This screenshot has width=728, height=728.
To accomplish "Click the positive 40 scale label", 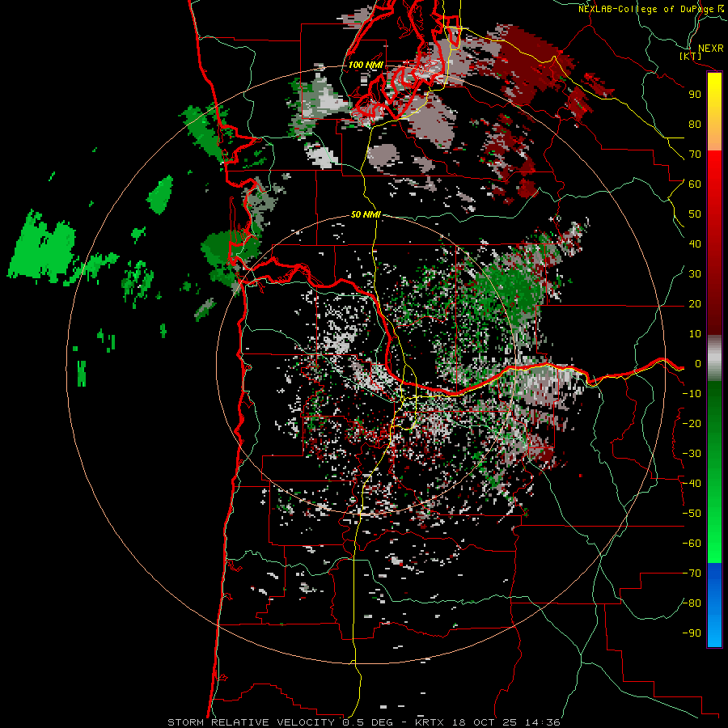I will click(695, 244).
